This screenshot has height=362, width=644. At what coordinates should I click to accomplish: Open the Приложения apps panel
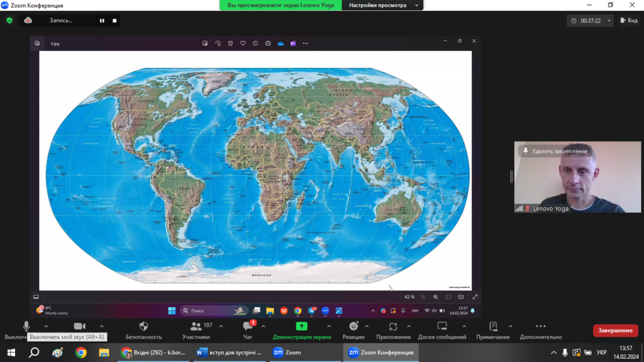coord(393,331)
